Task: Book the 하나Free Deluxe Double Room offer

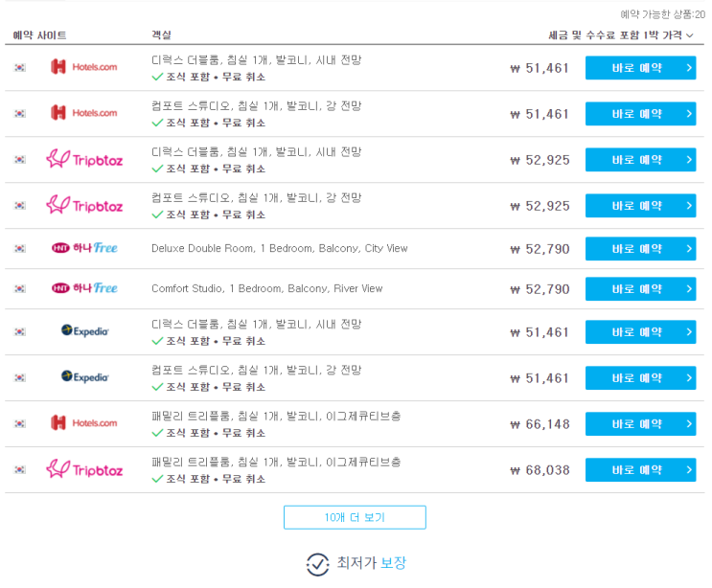Action: (640, 249)
